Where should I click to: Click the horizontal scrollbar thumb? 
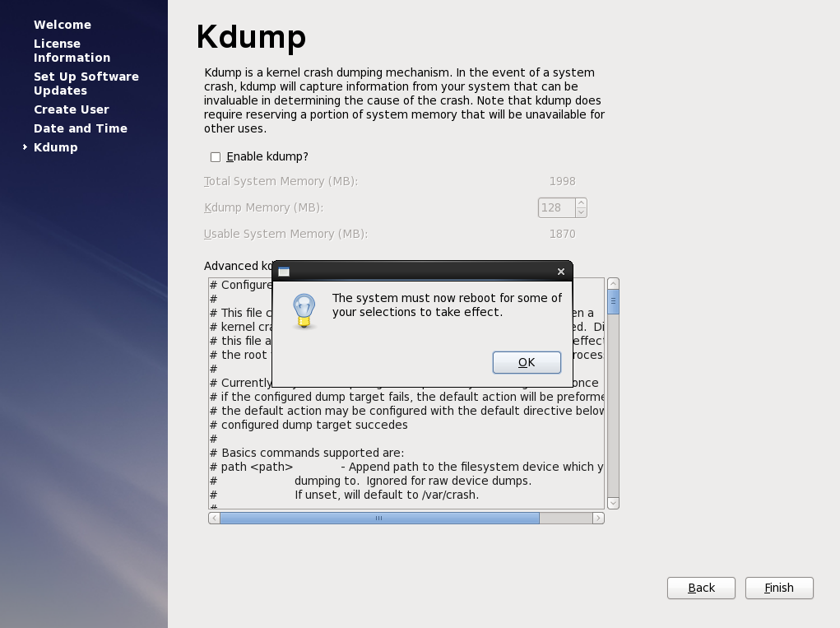point(379,519)
